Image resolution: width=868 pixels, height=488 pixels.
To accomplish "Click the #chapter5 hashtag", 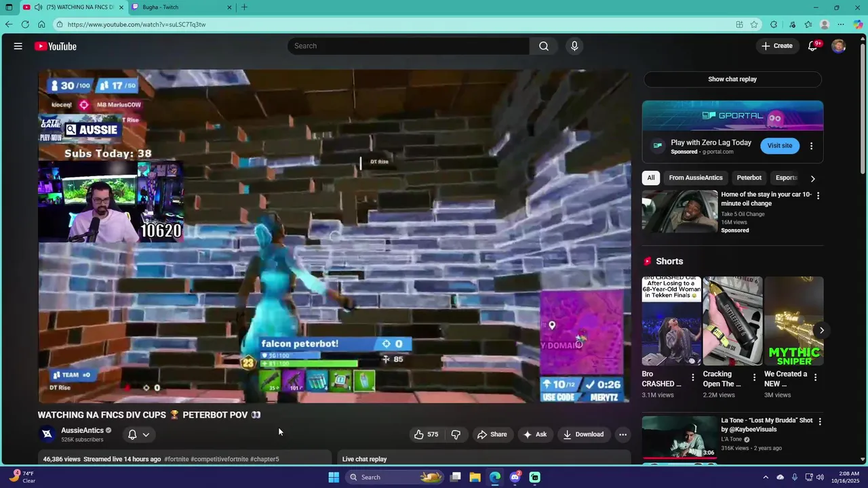I will pos(264,459).
